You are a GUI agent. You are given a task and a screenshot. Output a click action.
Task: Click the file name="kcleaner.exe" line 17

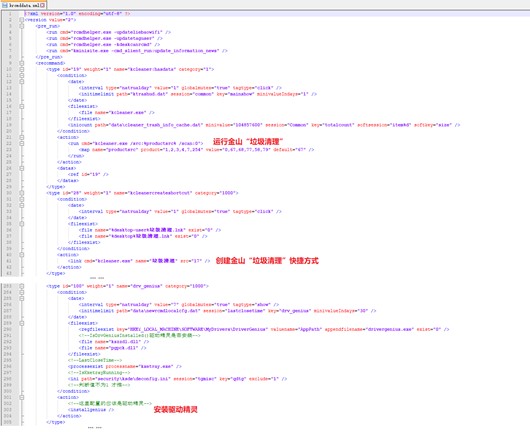[x=117, y=113]
